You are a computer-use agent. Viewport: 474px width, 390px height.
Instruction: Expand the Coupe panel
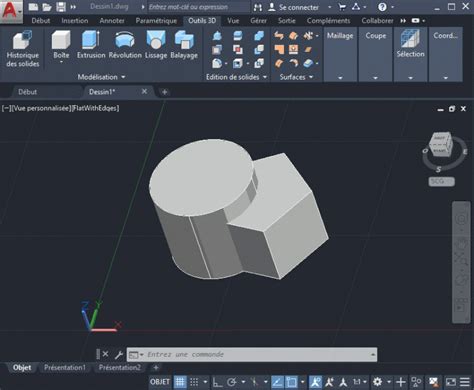pos(375,78)
